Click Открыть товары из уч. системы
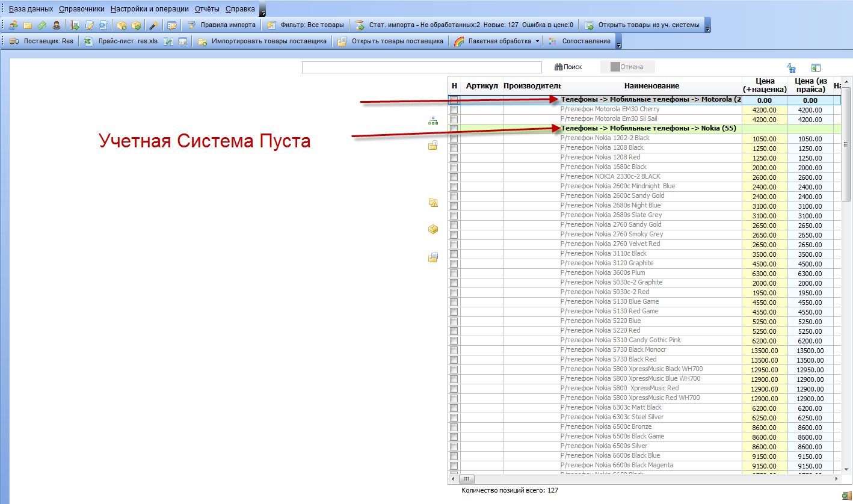The image size is (853, 504). click(642, 25)
